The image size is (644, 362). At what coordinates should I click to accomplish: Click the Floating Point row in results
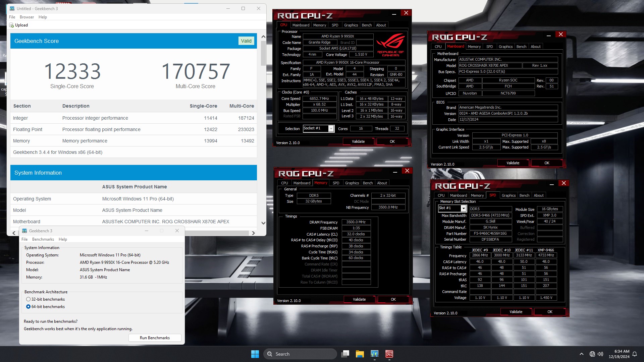[x=133, y=129]
